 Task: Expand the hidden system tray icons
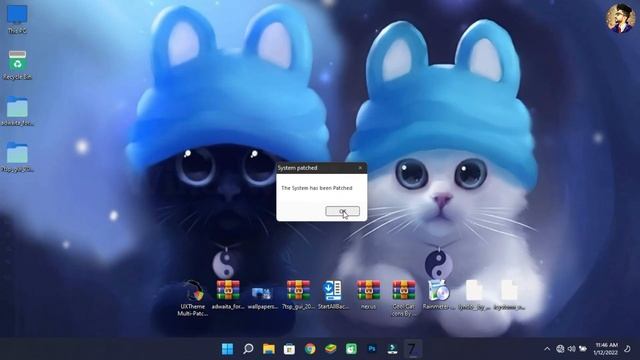(547, 349)
